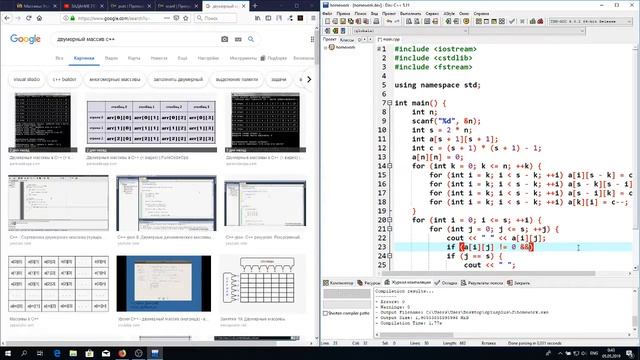Open the (globals) class dropdown
The width and height of the screenshot is (640, 360).
(x=409, y=31)
